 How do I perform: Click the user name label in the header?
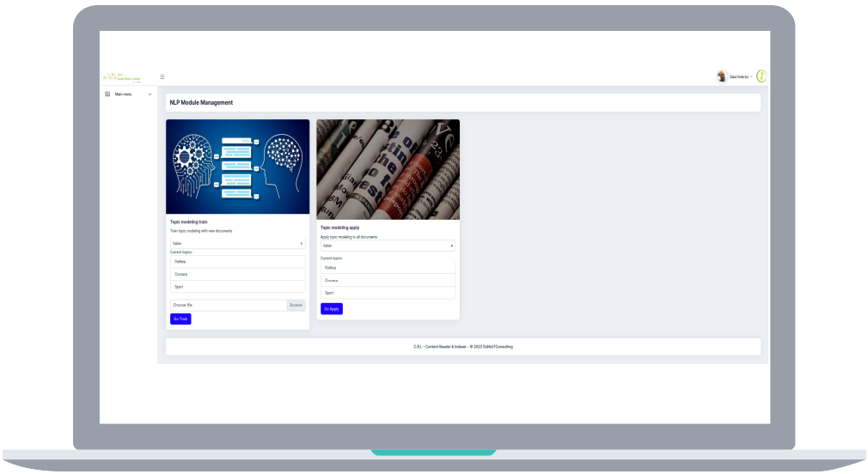739,77
